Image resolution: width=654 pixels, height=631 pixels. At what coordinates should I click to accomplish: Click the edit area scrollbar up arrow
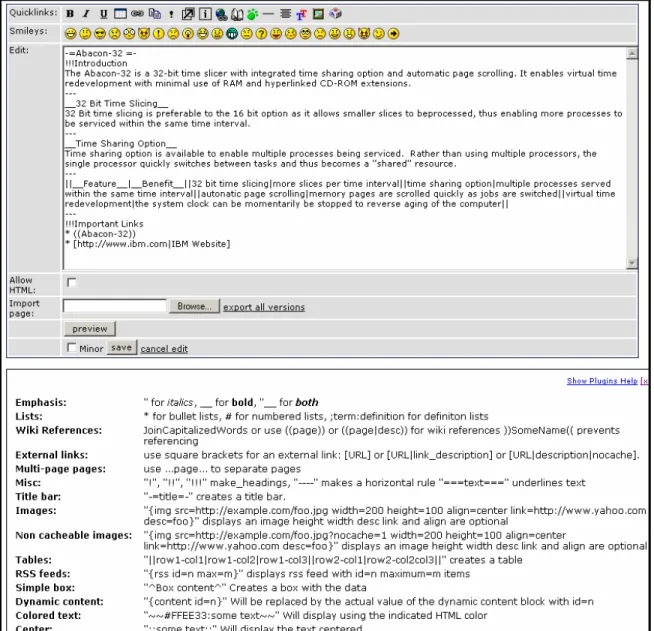pos(632,53)
